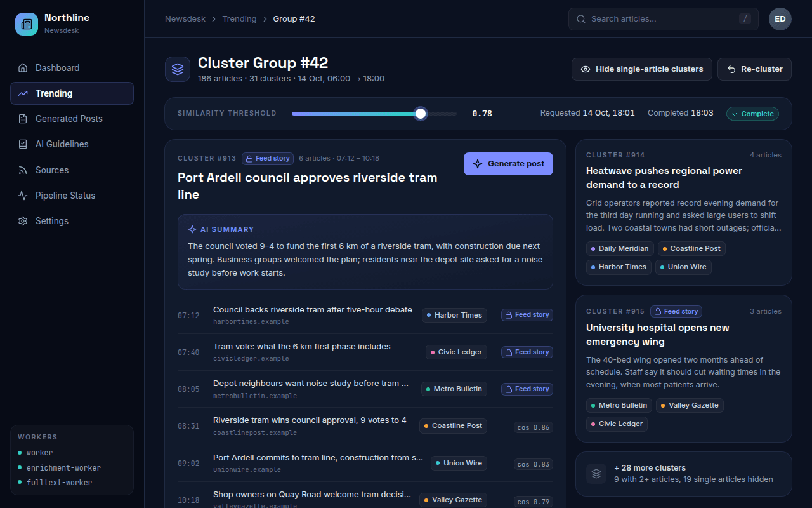Click Feed story tag on Cluster #915
The width and height of the screenshot is (812, 508).
pos(676,311)
